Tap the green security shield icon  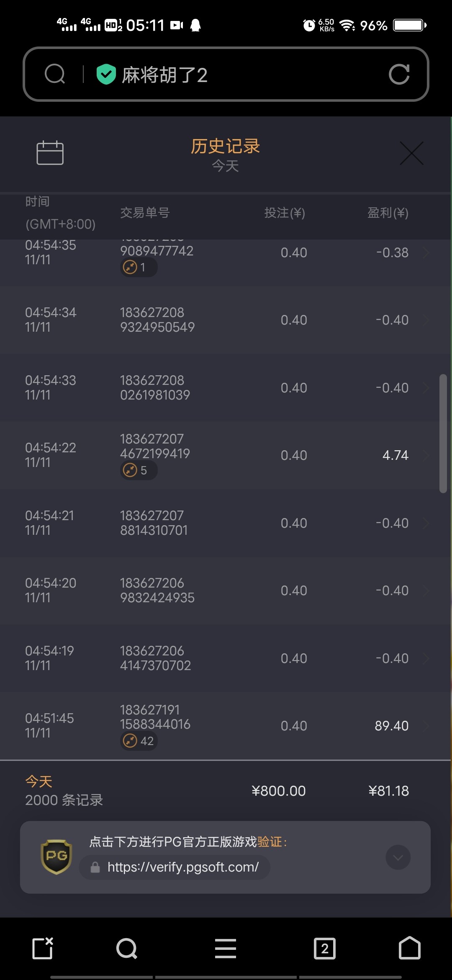click(x=106, y=75)
